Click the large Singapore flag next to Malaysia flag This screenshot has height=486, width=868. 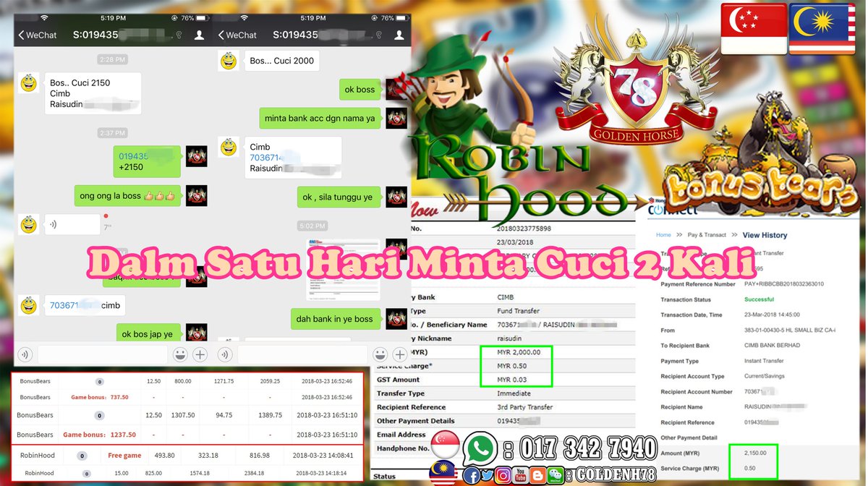(754, 28)
